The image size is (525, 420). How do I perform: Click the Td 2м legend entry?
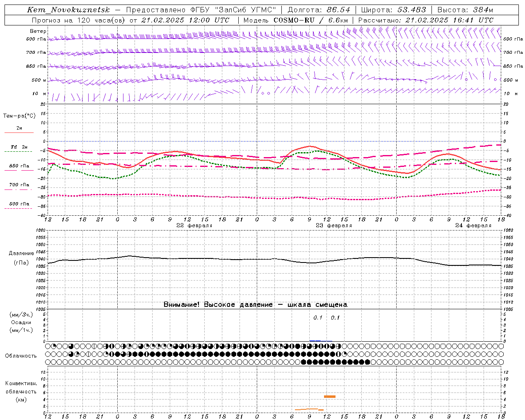click(x=19, y=147)
